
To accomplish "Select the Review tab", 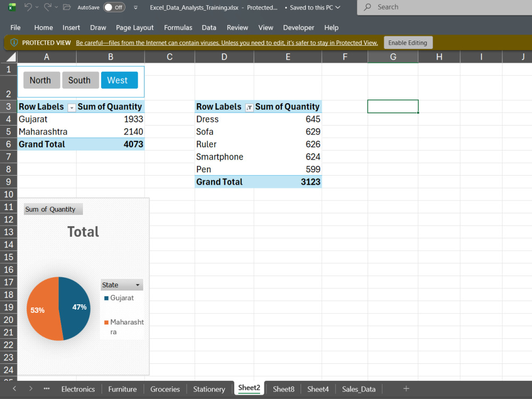I will click(237, 28).
